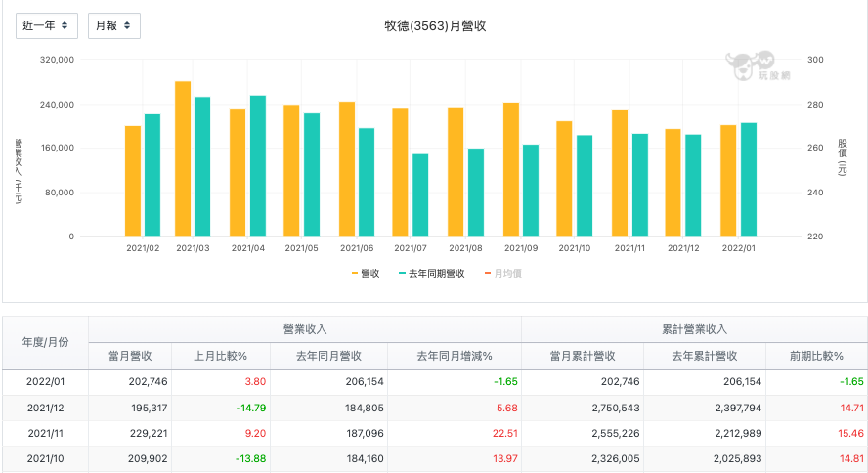The width and height of the screenshot is (868, 473).
Task: Click the 當月累計營收 column header
Action: coord(583,357)
